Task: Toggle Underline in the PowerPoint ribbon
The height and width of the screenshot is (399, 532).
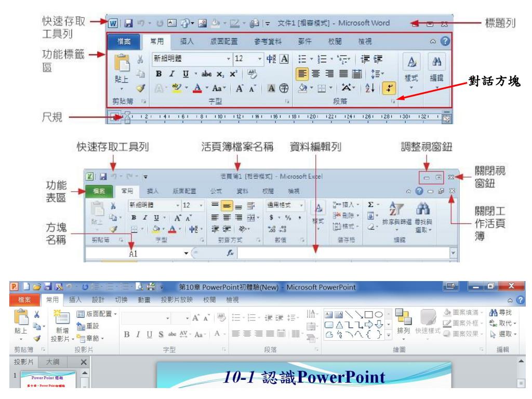Action: 150,335
